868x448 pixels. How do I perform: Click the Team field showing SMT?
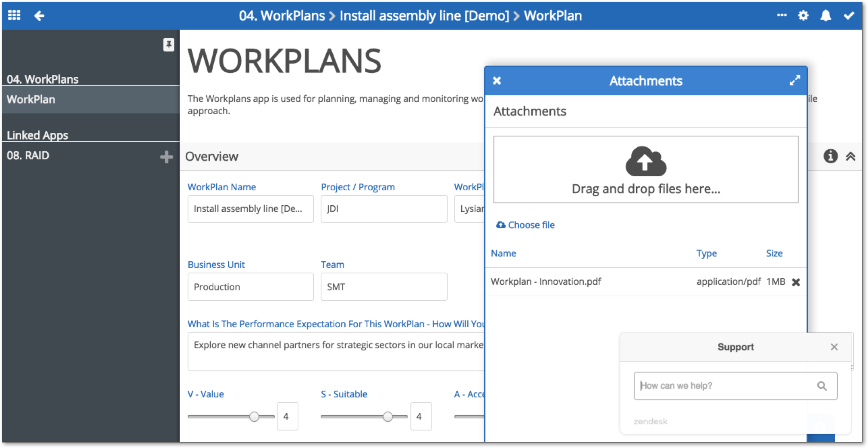tap(384, 287)
